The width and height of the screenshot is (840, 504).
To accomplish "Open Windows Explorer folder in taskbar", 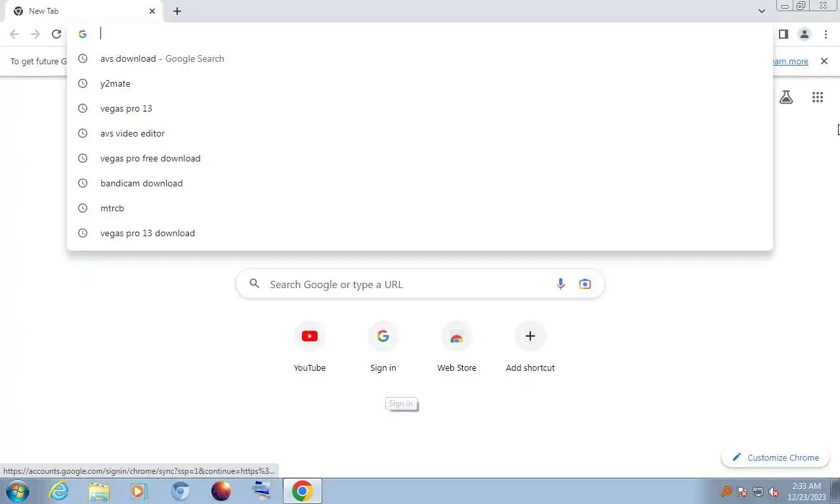I will (99, 491).
